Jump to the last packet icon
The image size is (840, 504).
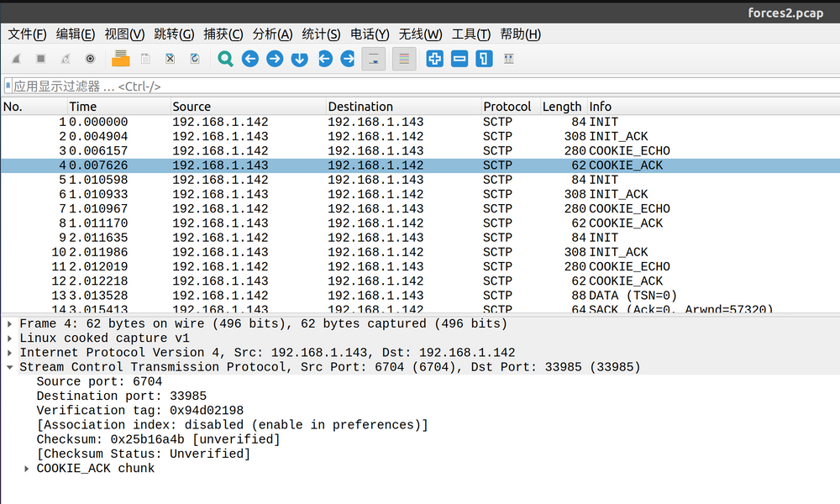(x=348, y=59)
